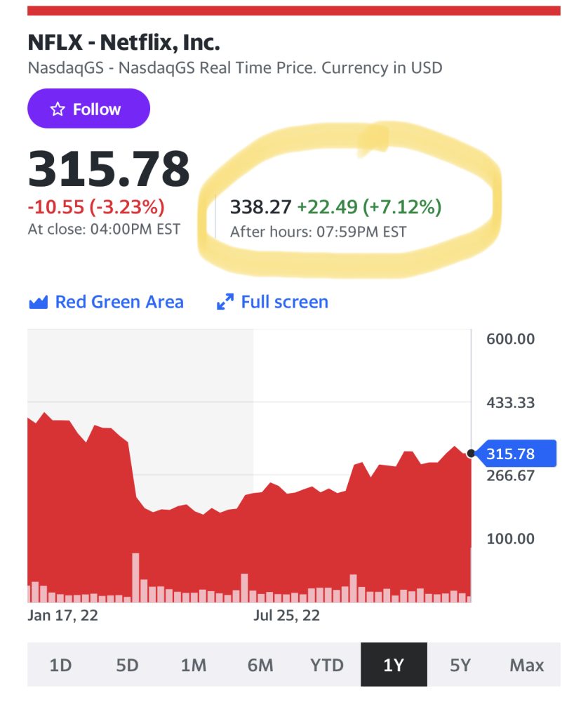Choose the 5Y range
Screen dimensions: 588x719
(x=460, y=665)
